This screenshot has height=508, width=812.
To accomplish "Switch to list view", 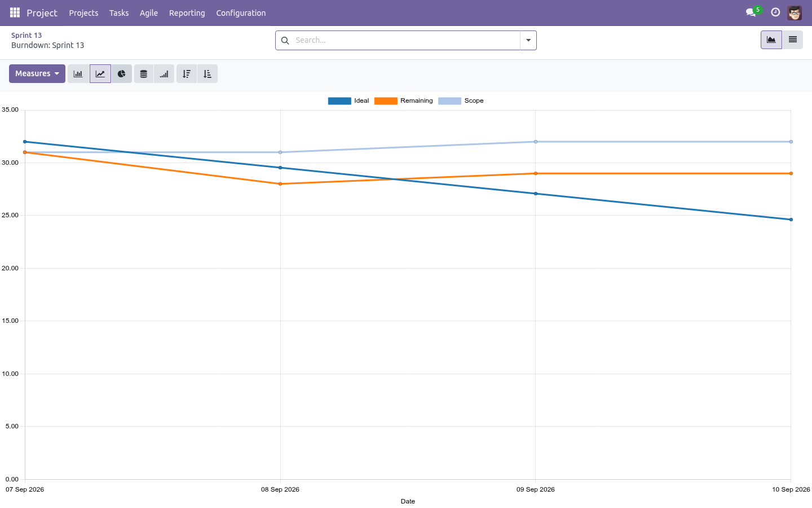I will (792, 40).
